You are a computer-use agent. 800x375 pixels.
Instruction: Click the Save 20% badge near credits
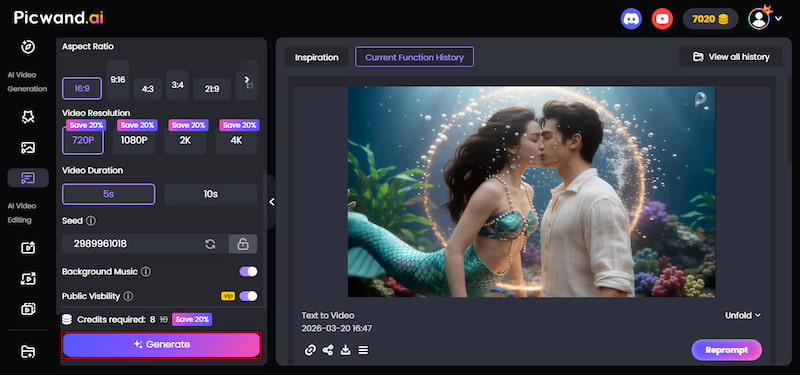point(192,320)
